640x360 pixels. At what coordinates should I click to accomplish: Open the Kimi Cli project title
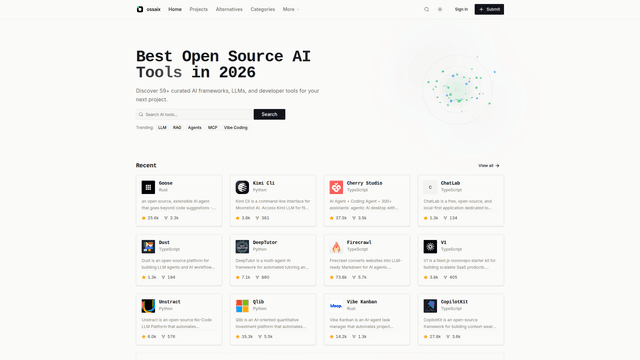coord(264,183)
